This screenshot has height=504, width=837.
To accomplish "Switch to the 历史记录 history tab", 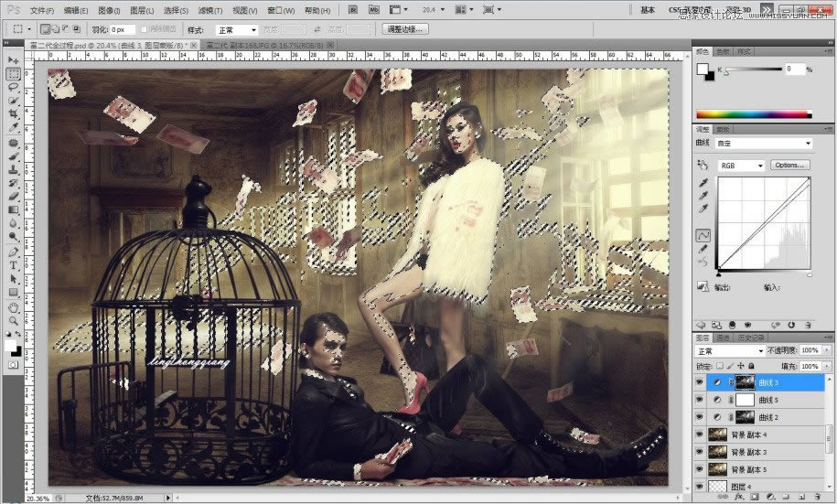I will click(749, 338).
